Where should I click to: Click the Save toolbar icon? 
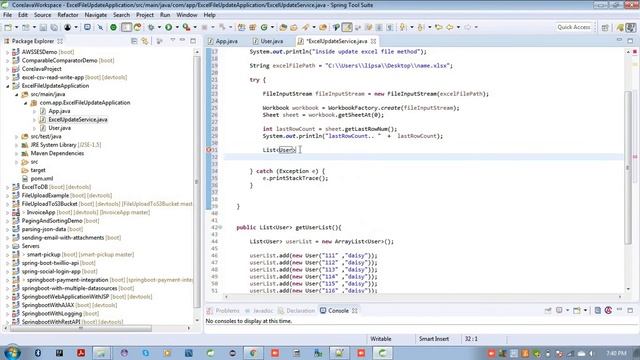pos(43,27)
